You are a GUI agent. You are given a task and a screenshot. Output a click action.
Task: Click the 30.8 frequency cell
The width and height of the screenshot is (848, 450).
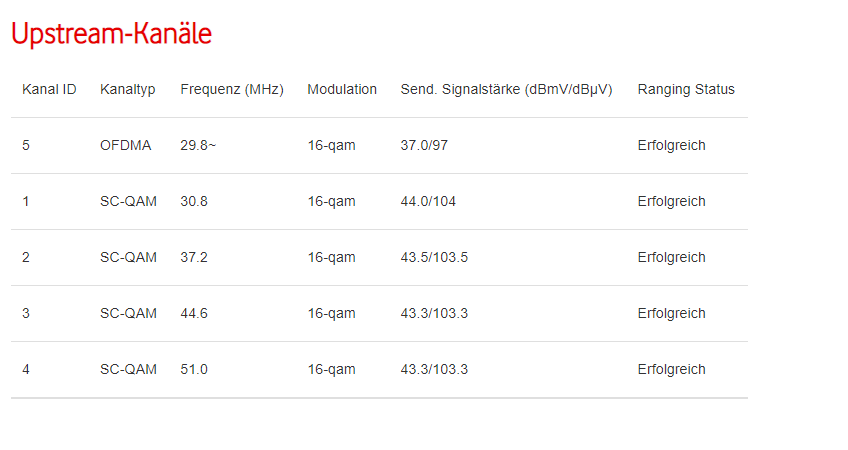[x=194, y=201]
